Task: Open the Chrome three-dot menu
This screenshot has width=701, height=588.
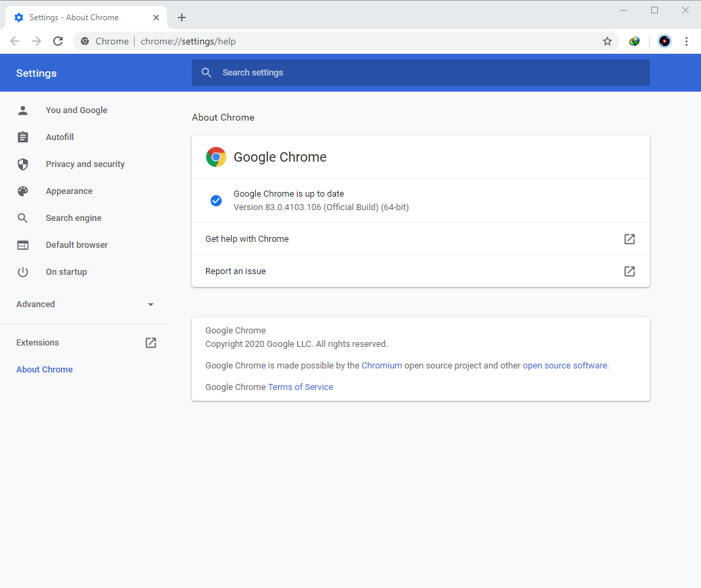Action: [686, 41]
